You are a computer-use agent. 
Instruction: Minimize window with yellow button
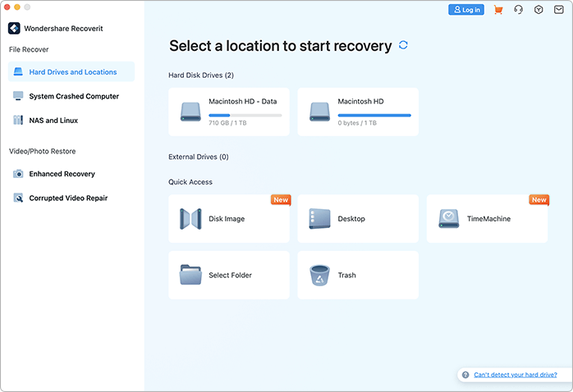point(16,7)
